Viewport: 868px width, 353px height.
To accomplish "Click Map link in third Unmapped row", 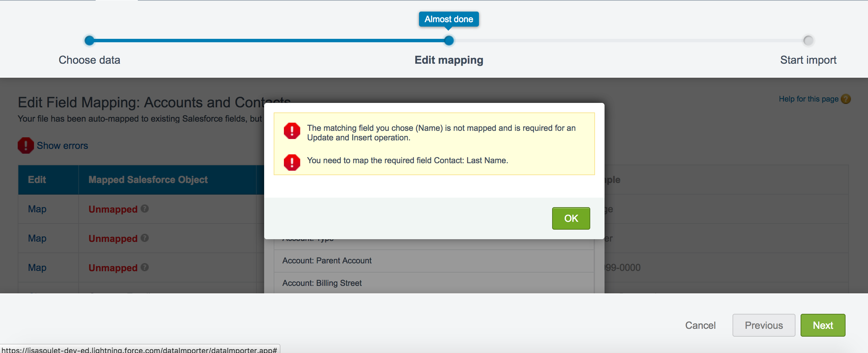I will [37, 267].
